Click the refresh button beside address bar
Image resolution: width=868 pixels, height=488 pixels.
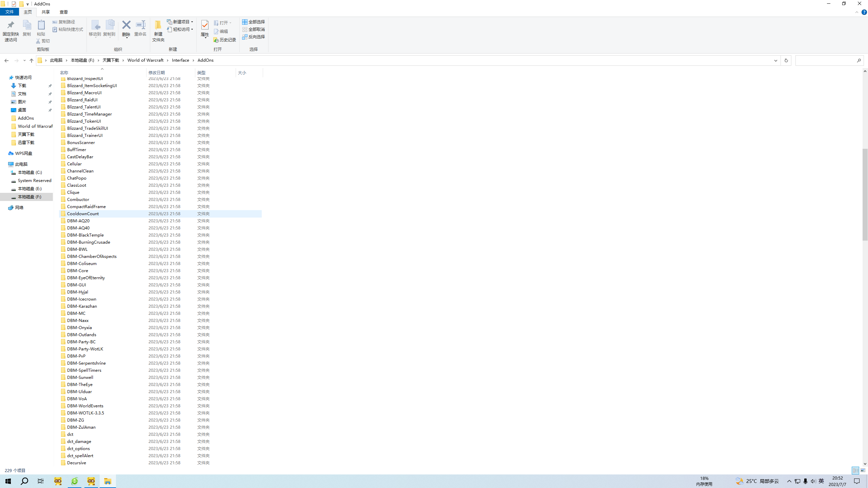click(786, 60)
